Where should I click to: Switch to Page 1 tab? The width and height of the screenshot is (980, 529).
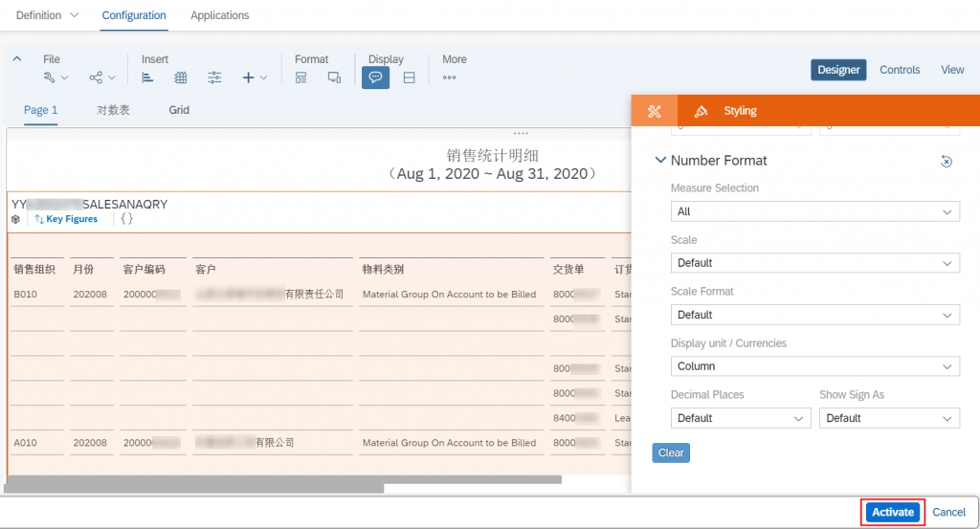(40, 110)
